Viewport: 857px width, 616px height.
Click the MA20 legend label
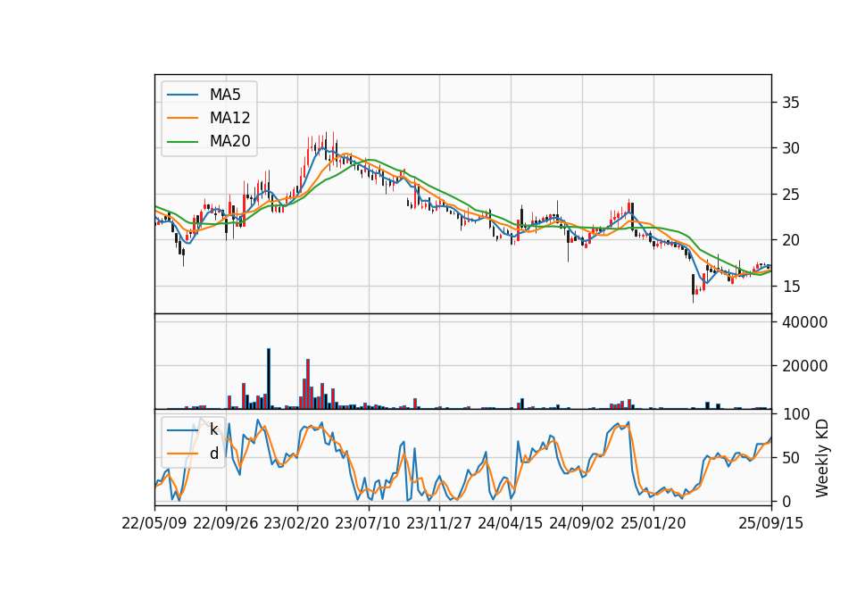229,141
